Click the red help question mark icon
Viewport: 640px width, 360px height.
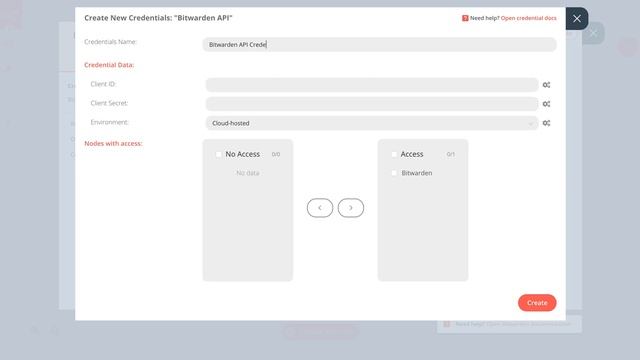(x=465, y=18)
